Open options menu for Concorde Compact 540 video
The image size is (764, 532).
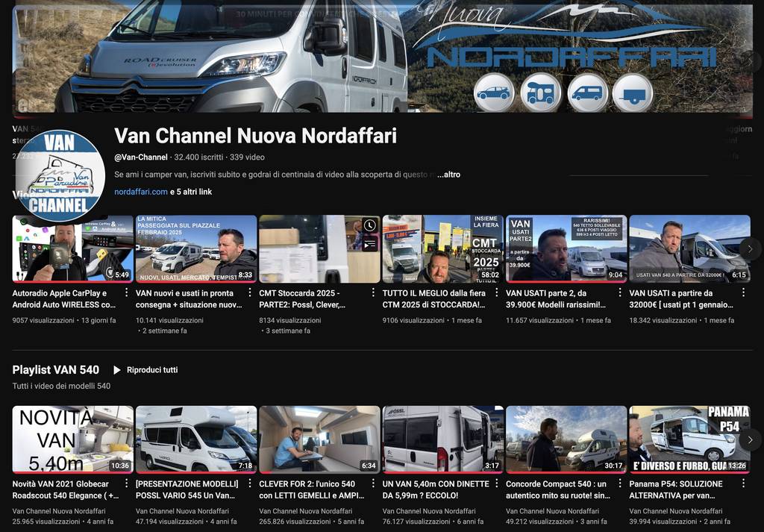620,484
